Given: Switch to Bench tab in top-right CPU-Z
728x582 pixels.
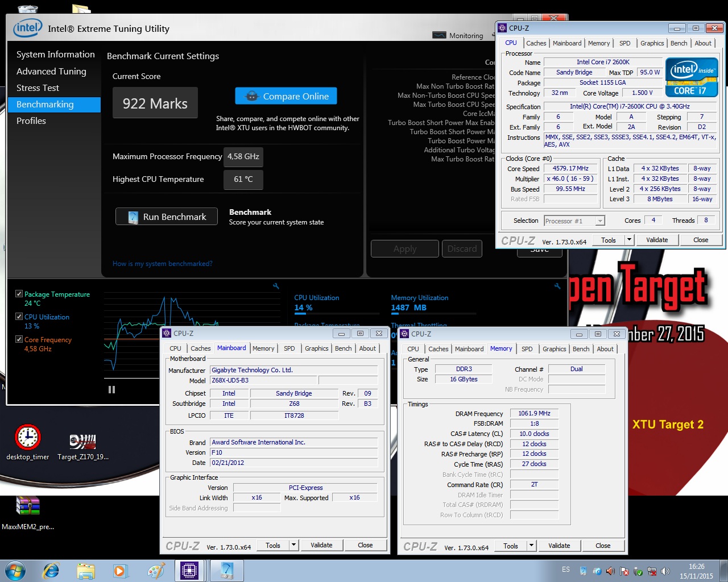Looking at the screenshot, I should click(679, 43).
